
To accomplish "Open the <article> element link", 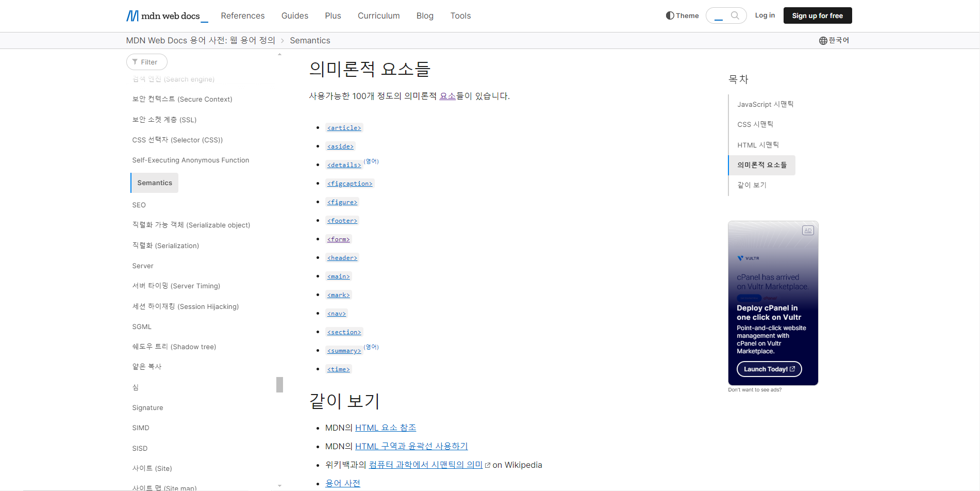I will [x=344, y=128].
